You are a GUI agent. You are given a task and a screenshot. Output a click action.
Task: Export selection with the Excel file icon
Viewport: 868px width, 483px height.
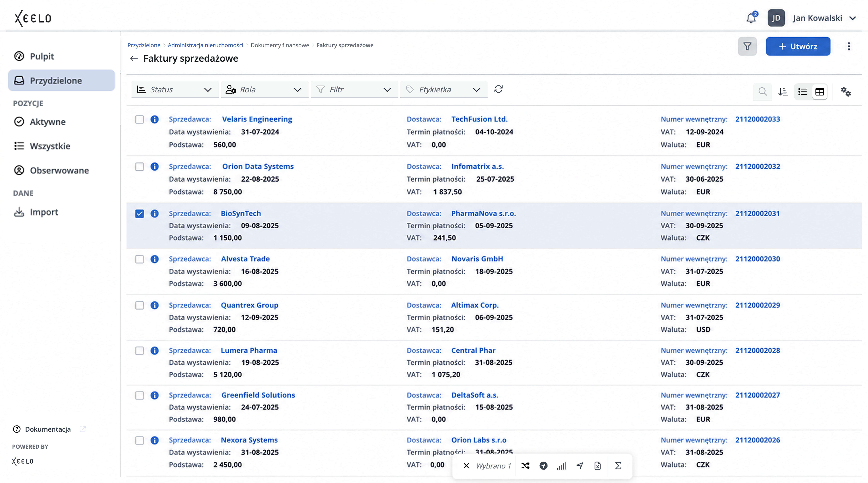tap(597, 466)
